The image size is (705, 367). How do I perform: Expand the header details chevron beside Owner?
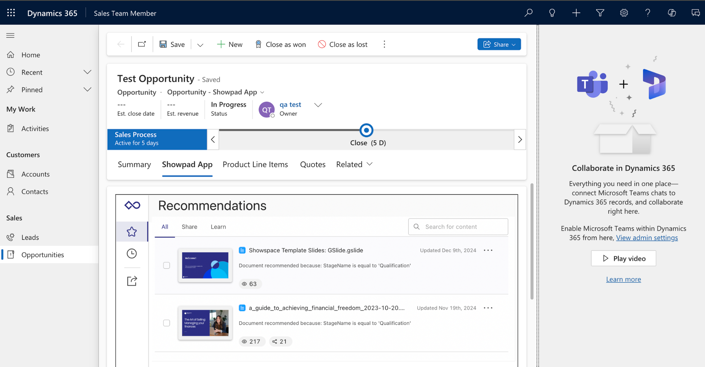(x=318, y=105)
